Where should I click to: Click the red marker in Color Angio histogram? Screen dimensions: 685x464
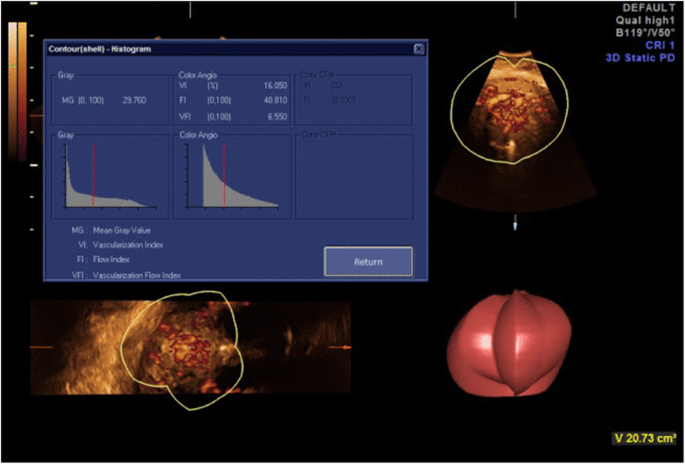(x=224, y=175)
